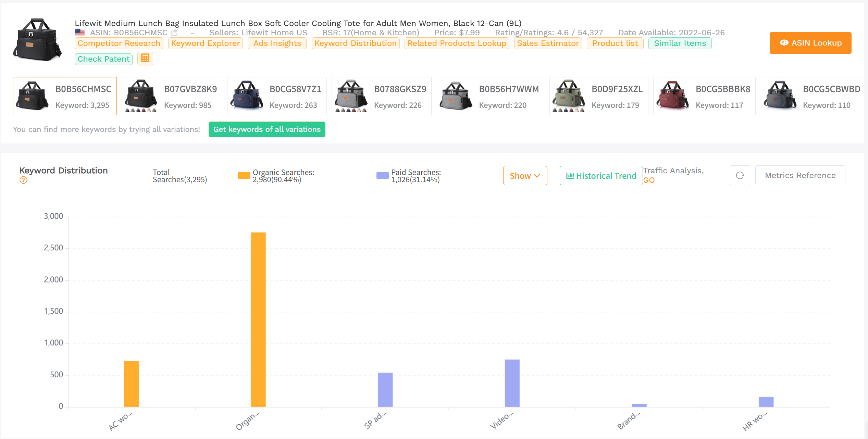Open the Show dropdown
This screenshot has width=868, height=439.
[x=525, y=175]
